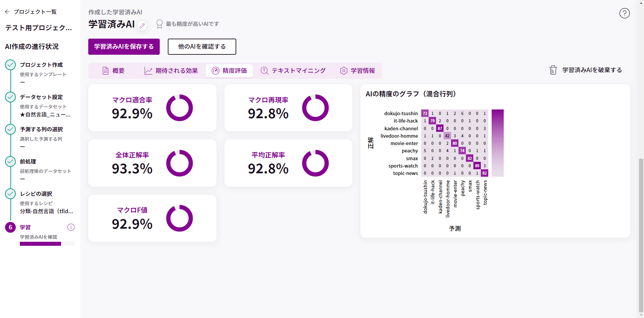Click the マクロF値 donut chart
644x318 pixels.
tap(180, 218)
